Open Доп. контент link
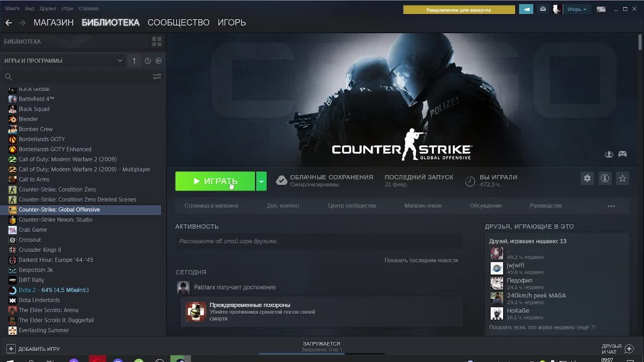 pyautogui.click(x=283, y=206)
